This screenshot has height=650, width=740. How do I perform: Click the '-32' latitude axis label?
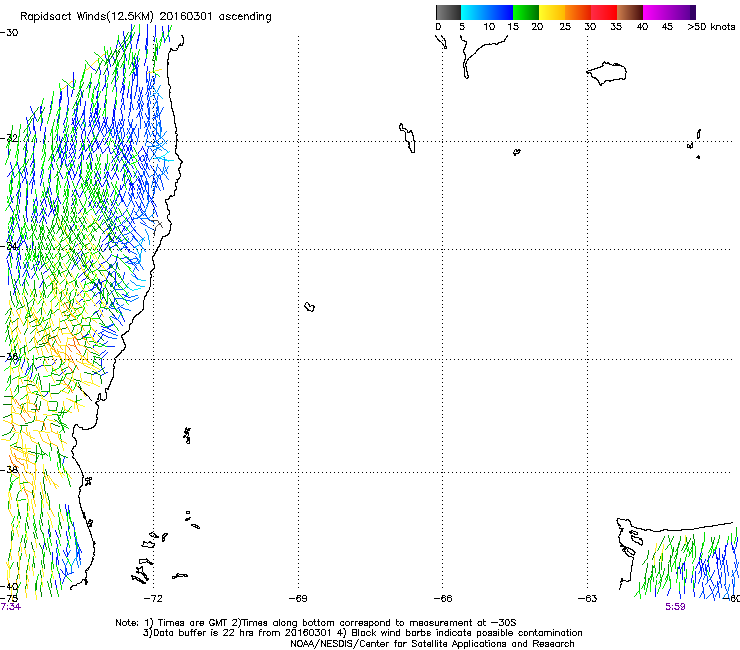tap(9, 138)
